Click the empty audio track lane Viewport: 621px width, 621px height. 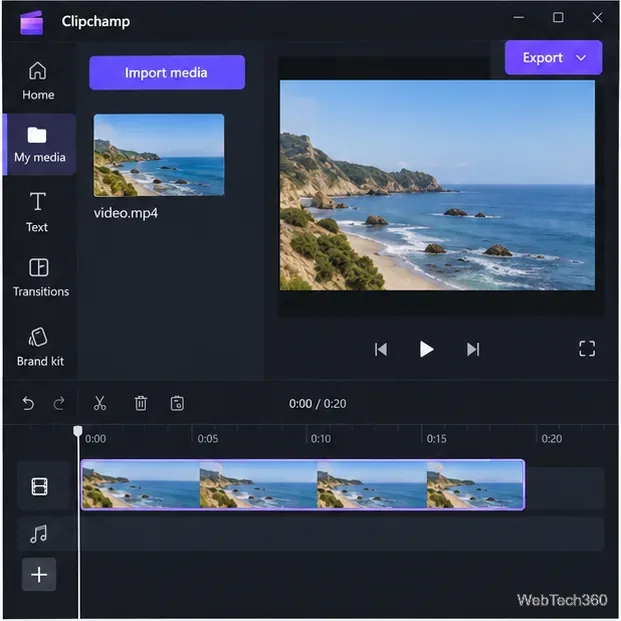point(342,534)
